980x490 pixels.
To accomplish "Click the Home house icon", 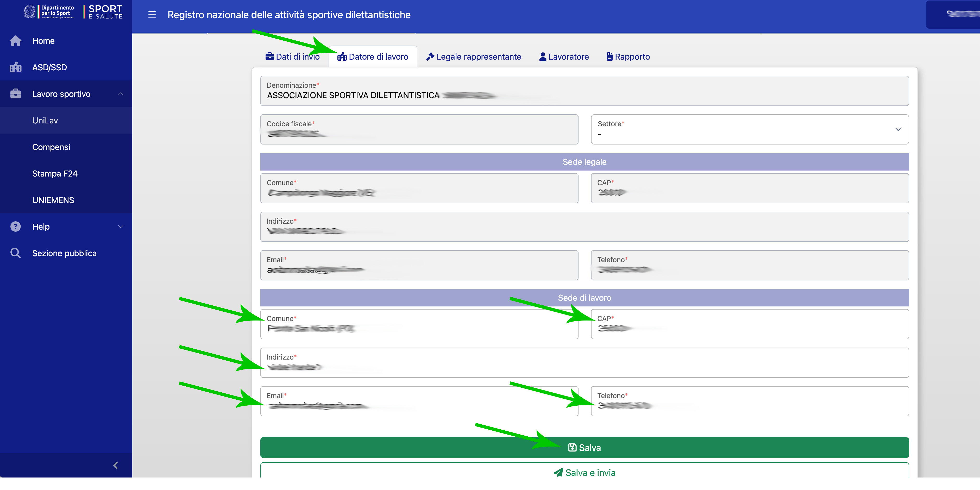I will [x=16, y=41].
